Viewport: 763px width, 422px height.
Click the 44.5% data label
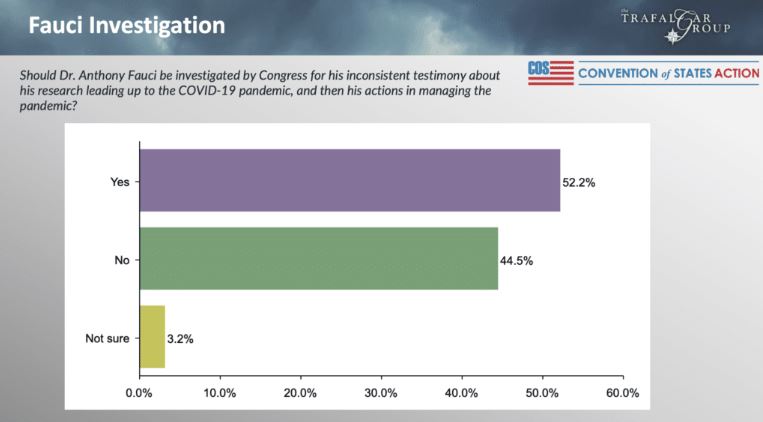(x=518, y=260)
